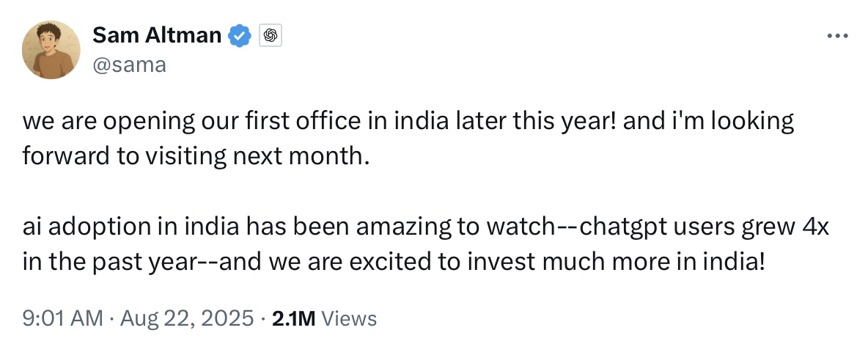Click the Views label

point(349,318)
